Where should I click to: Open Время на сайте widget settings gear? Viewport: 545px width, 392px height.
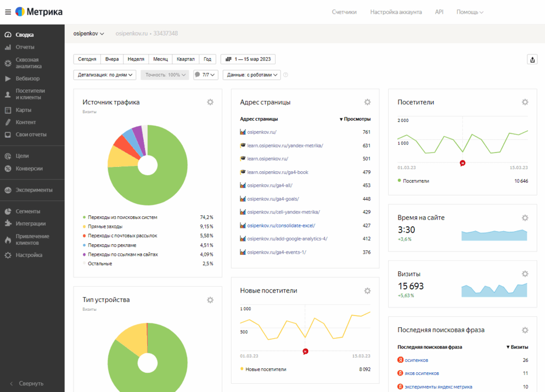pos(525,218)
